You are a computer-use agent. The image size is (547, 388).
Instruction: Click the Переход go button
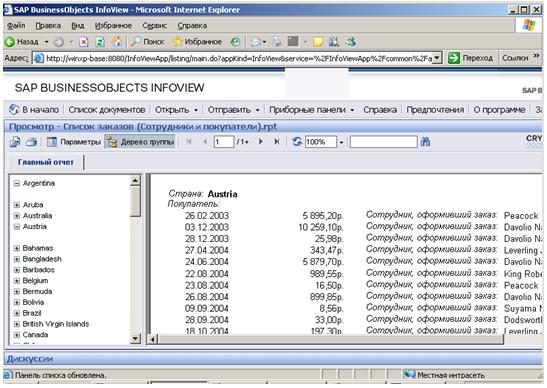pos(471,58)
